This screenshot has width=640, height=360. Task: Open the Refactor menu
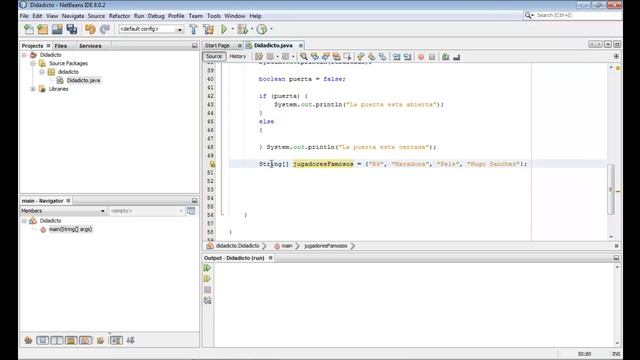[x=119, y=16]
